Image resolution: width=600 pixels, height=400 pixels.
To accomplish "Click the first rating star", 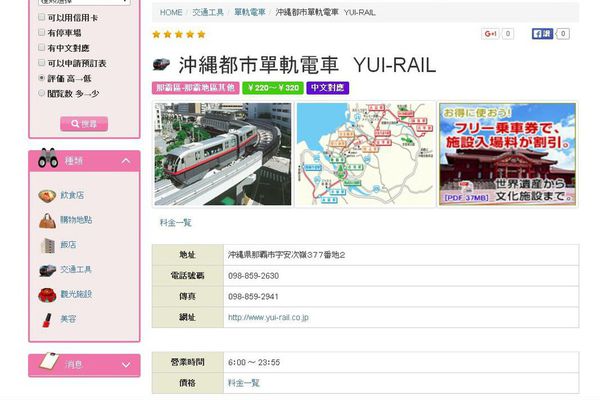I will point(156,34).
